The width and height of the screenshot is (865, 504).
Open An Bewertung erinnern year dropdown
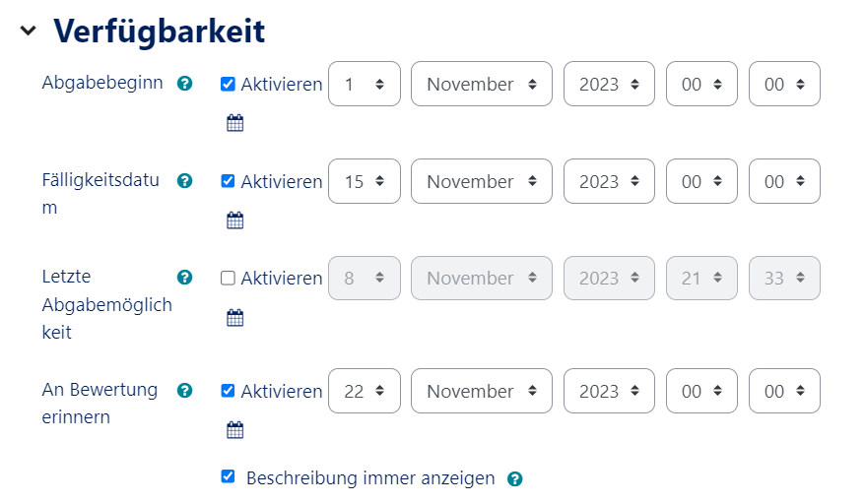(x=609, y=392)
